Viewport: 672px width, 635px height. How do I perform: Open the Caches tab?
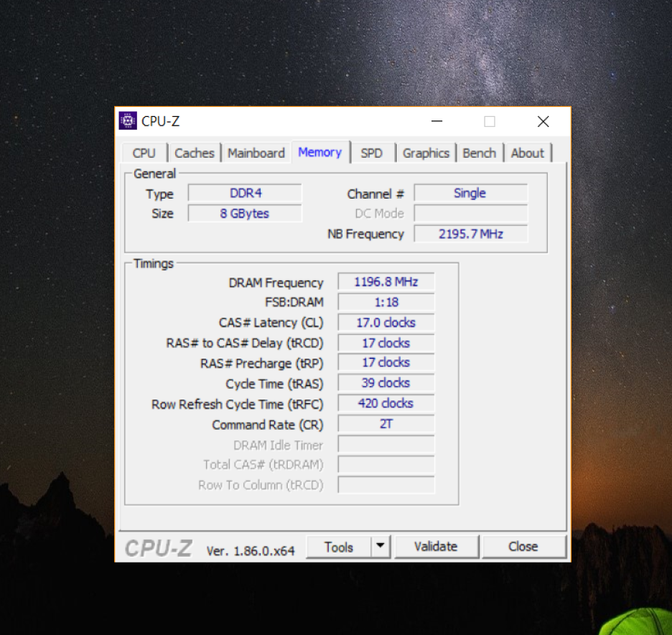tap(194, 153)
